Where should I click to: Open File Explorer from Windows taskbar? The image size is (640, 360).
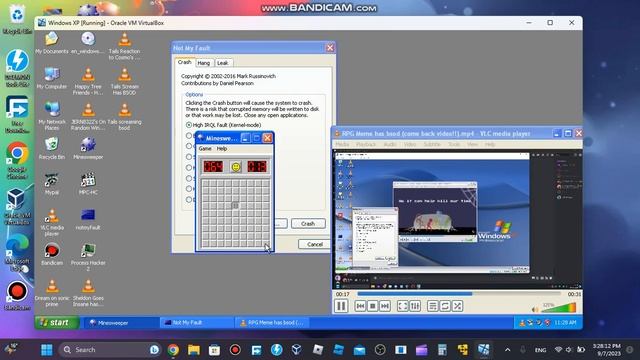tap(193, 350)
